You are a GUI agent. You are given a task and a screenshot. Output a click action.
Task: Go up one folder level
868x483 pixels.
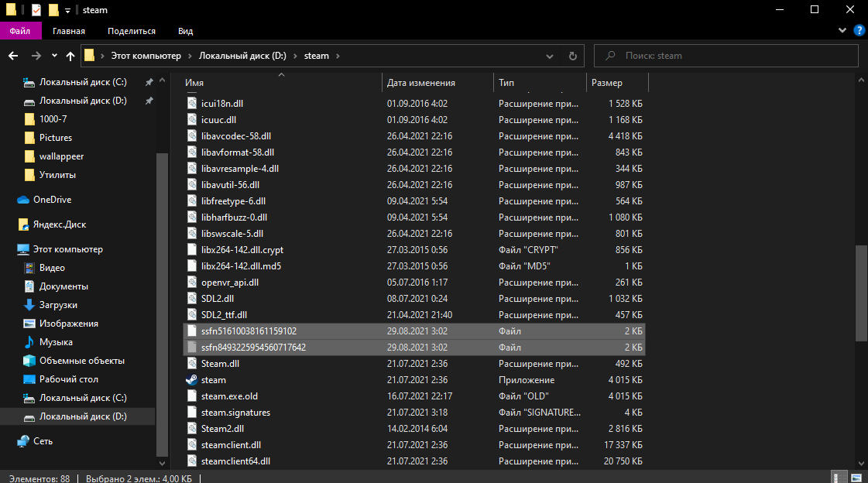[x=70, y=56]
